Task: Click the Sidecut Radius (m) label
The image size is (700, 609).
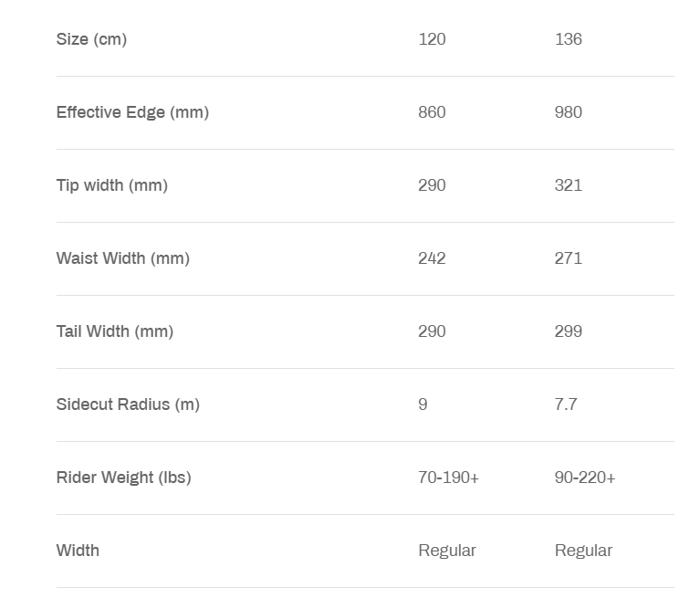Action: point(128,404)
